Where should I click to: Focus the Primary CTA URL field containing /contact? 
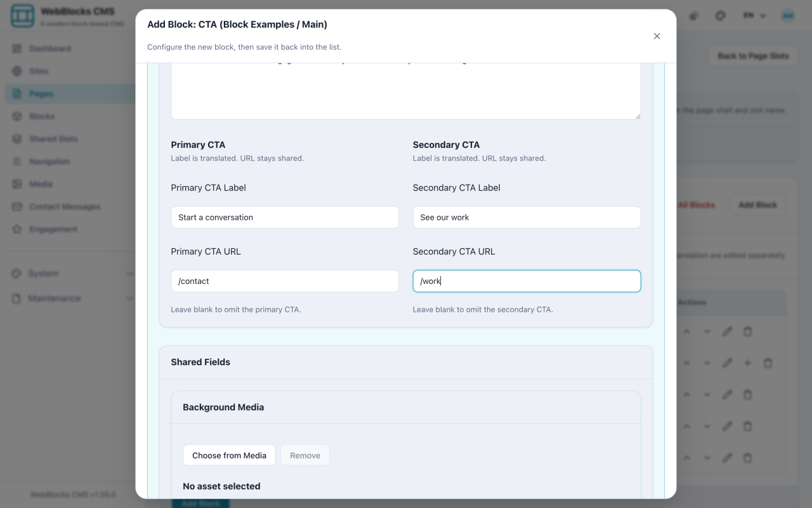coord(285,281)
